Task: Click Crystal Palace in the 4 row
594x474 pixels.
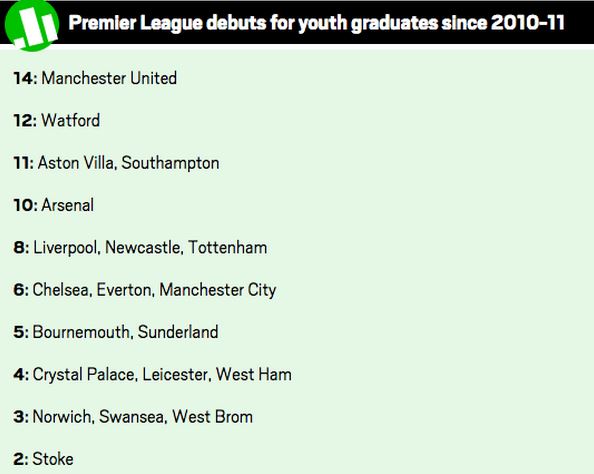Action: pyautogui.click(x=84, y=375)
